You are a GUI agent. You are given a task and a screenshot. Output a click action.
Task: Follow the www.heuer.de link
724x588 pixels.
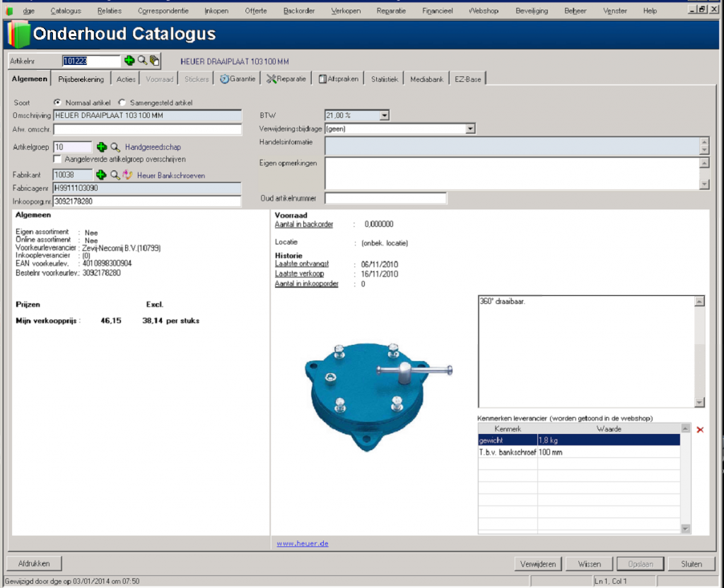click(302, 543)
